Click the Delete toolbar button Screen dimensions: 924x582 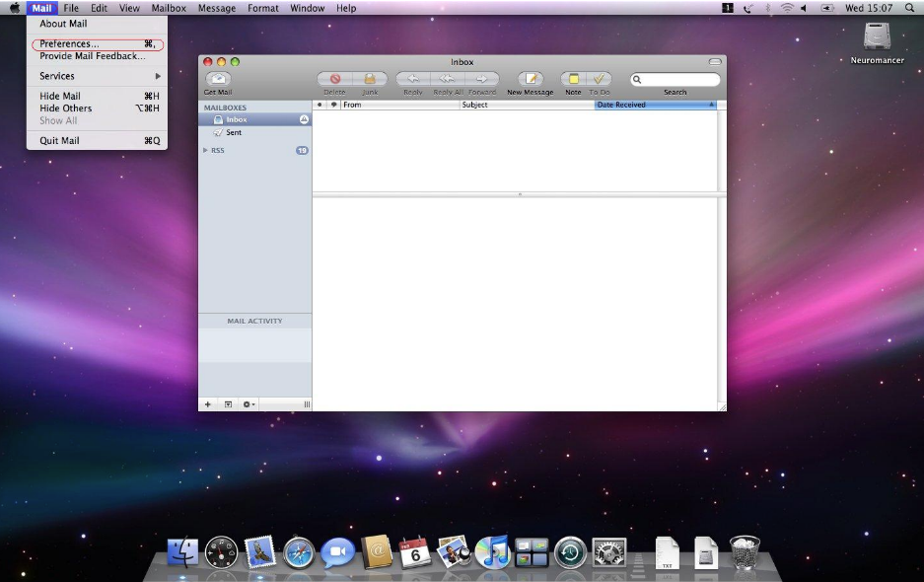coord(334,79)
